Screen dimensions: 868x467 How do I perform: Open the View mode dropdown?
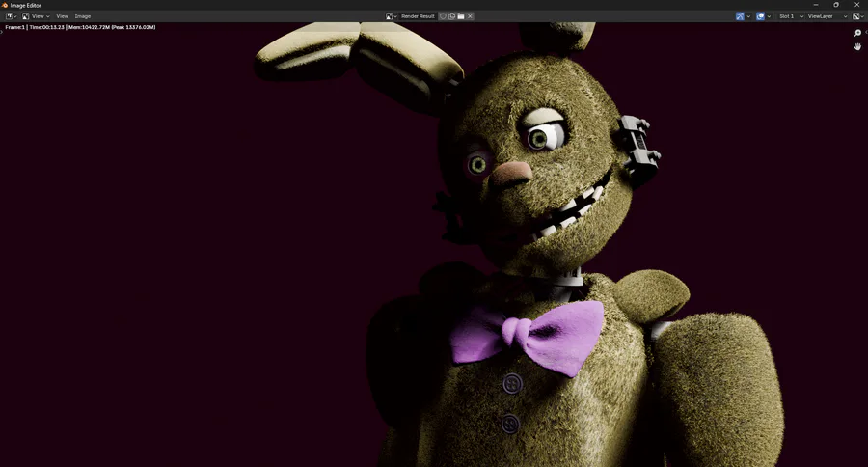pos(36,16)
